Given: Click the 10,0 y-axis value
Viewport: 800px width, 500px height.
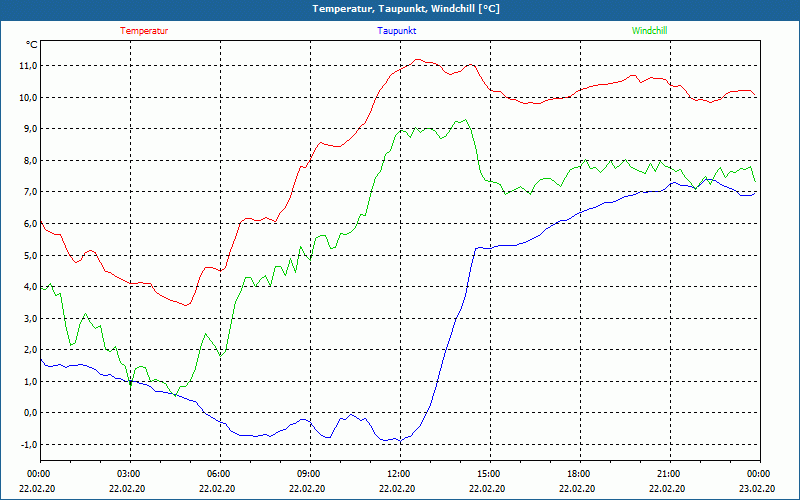Looking at the screenshot, I should click(28, 97).
